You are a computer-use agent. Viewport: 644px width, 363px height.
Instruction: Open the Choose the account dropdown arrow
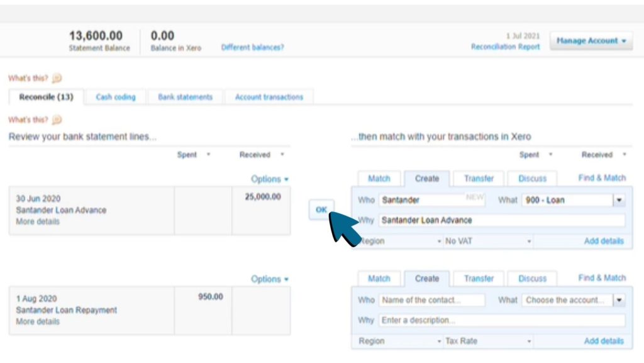[619, 300]
